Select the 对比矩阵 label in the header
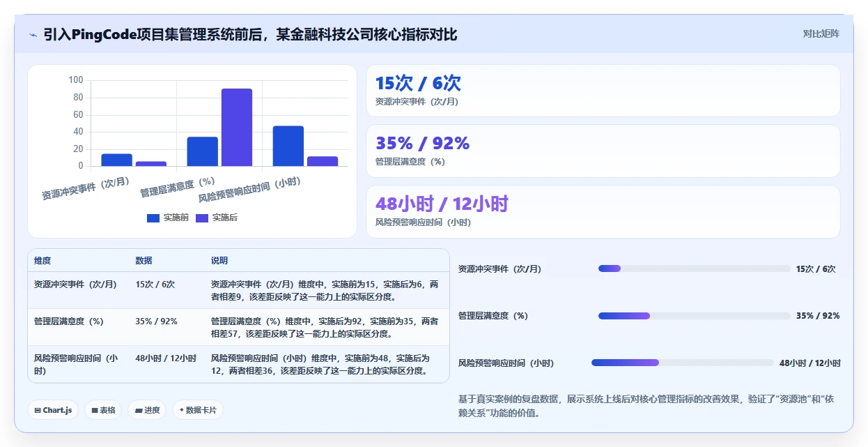868x447 pixels. point(821,33)
